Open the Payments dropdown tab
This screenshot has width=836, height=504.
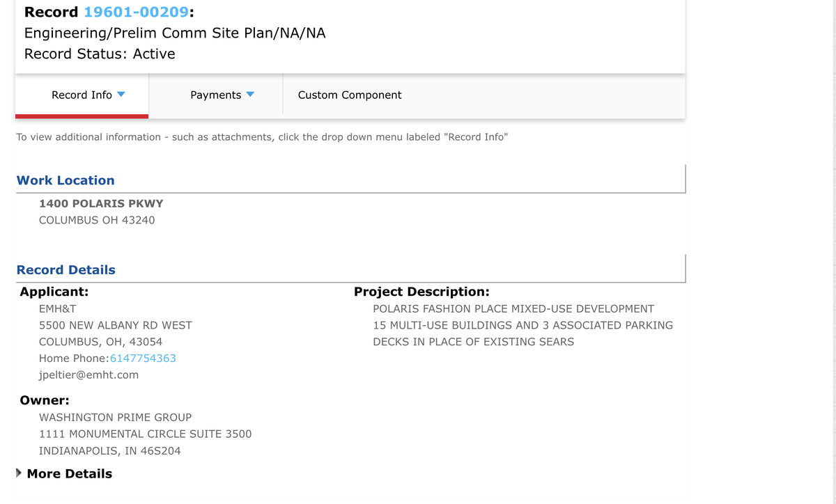point(216,95)
